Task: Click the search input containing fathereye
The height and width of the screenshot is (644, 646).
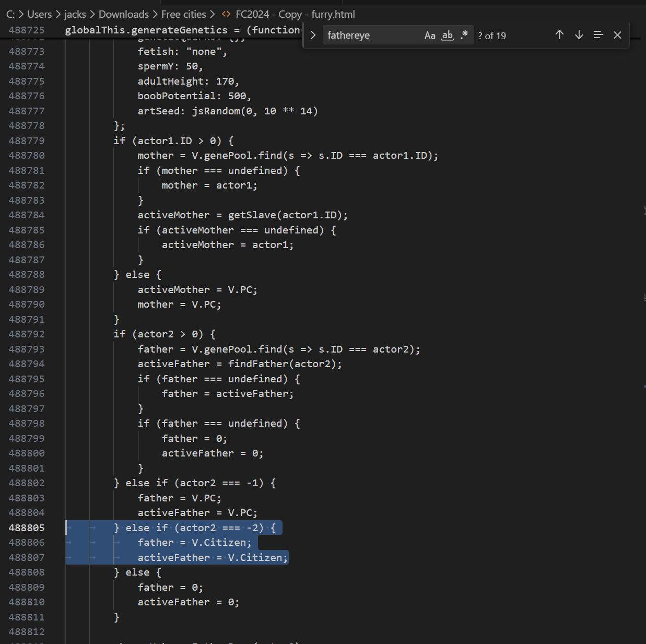Action: [371, 36]
